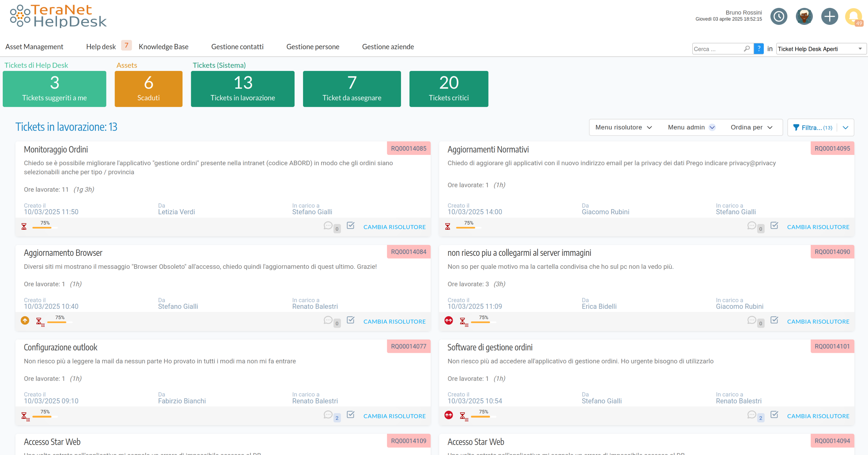Click the plus add-new icon in header

(829, 16)
